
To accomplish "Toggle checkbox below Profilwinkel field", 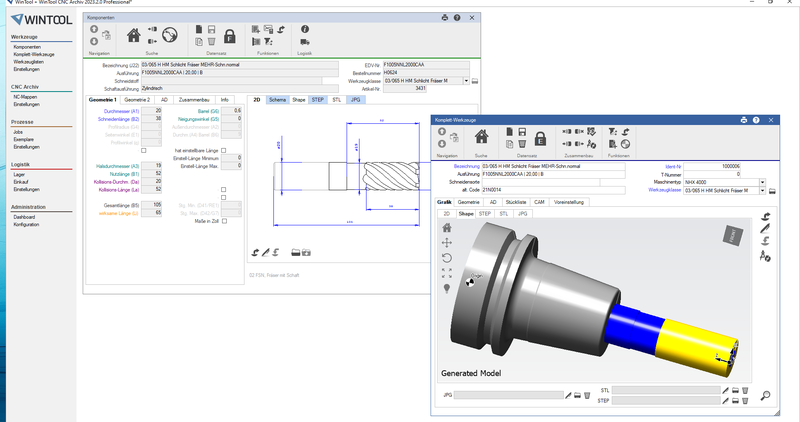I will [x=143, y=151].
